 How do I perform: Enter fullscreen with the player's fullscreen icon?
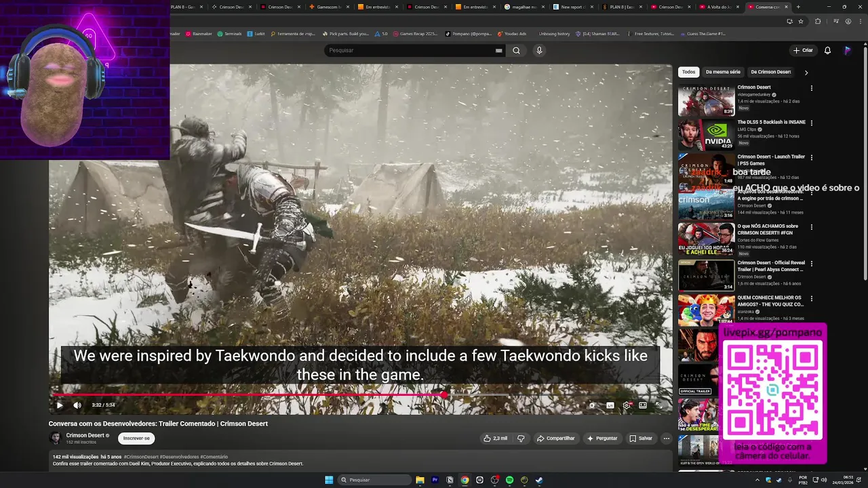(x=658, y=405)
